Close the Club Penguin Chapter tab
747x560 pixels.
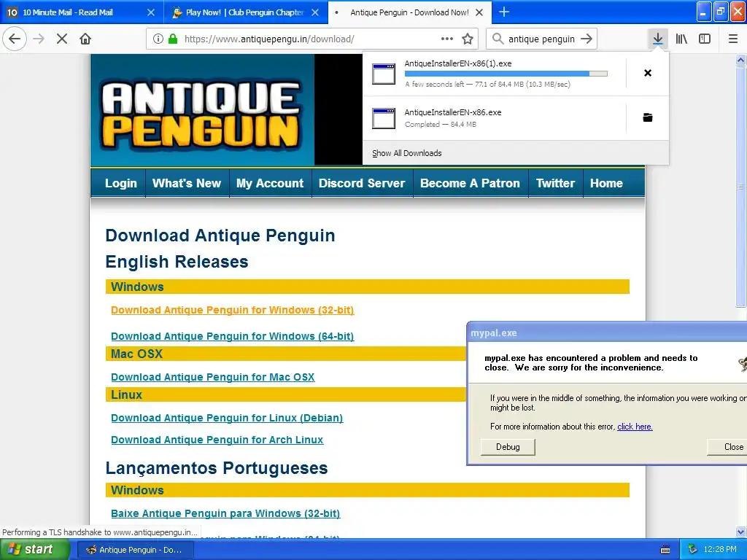315,12
